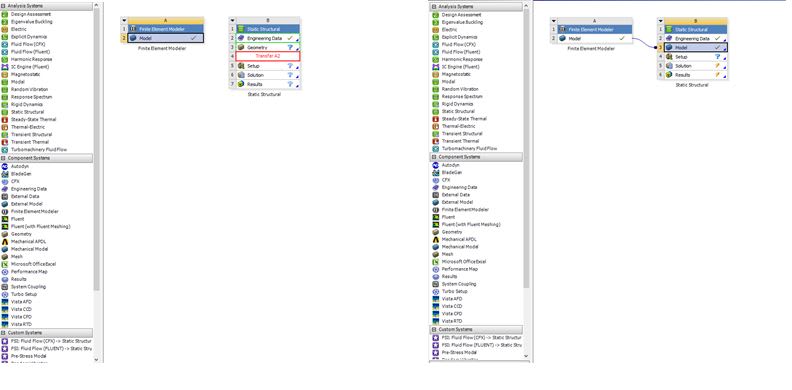This screenshot has height=390, width=792.
Task: Select Geometry cell in left system B
Action: (268, 47)
